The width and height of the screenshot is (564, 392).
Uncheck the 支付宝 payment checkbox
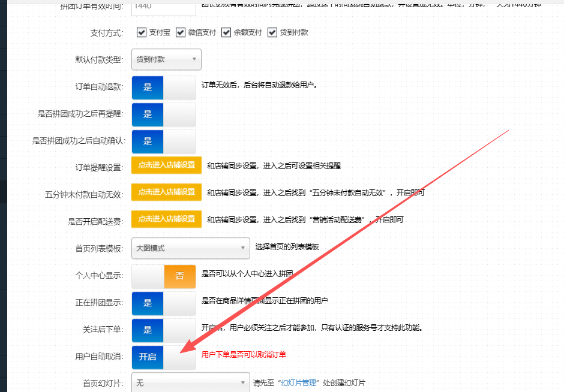142,32
